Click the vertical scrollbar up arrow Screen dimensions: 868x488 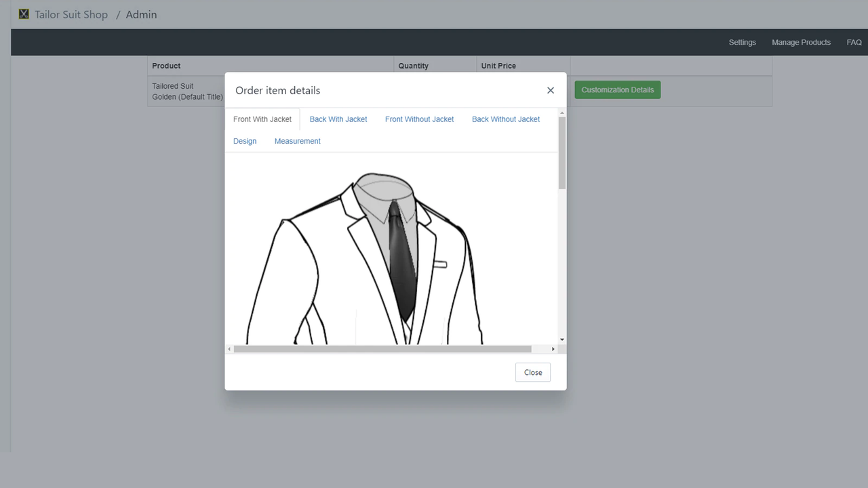pos(562,112)
